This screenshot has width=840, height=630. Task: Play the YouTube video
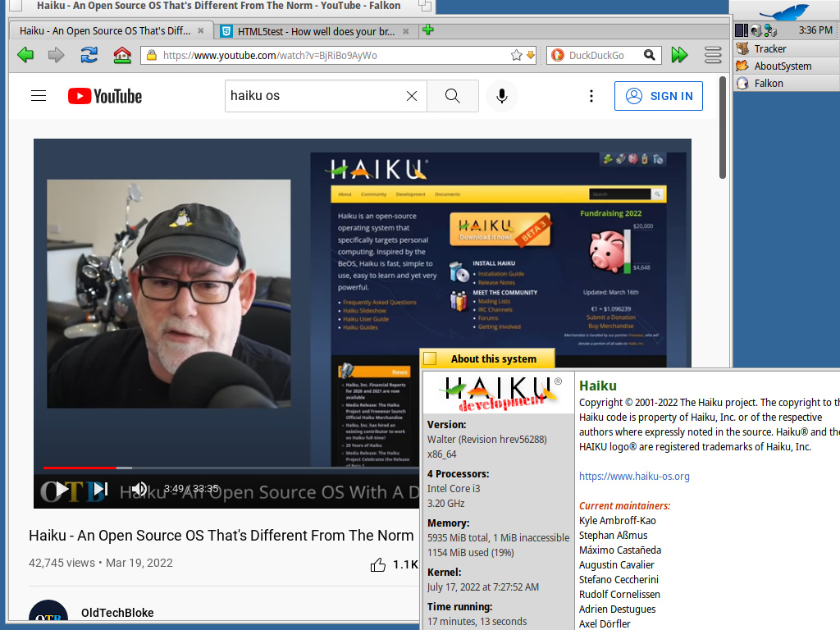(x=62, y=489)
